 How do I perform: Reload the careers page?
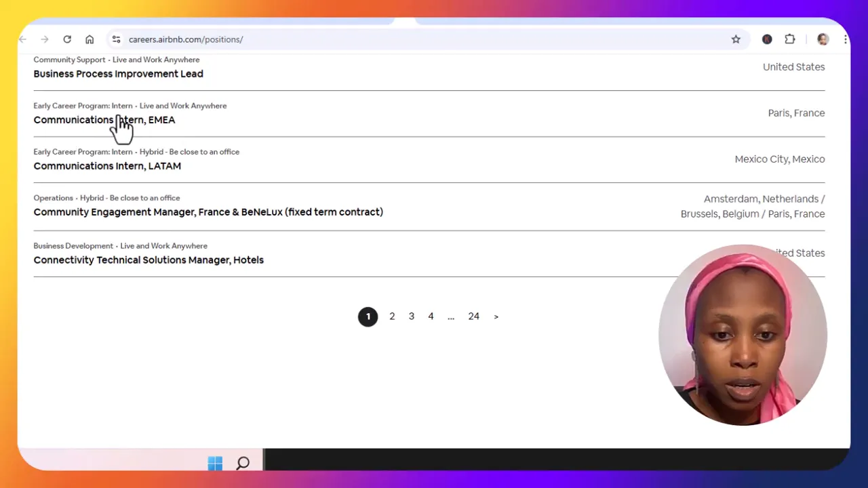(67, 39)
